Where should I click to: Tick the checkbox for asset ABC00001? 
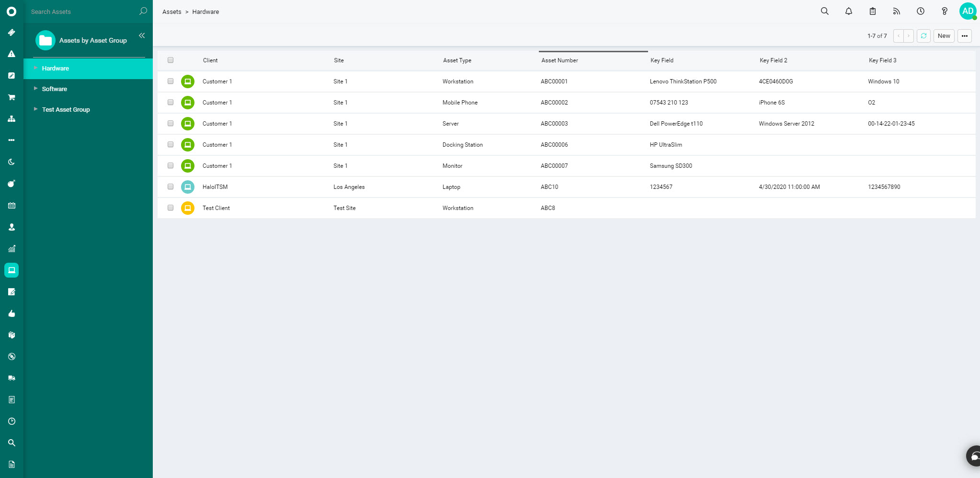[171, 81]
